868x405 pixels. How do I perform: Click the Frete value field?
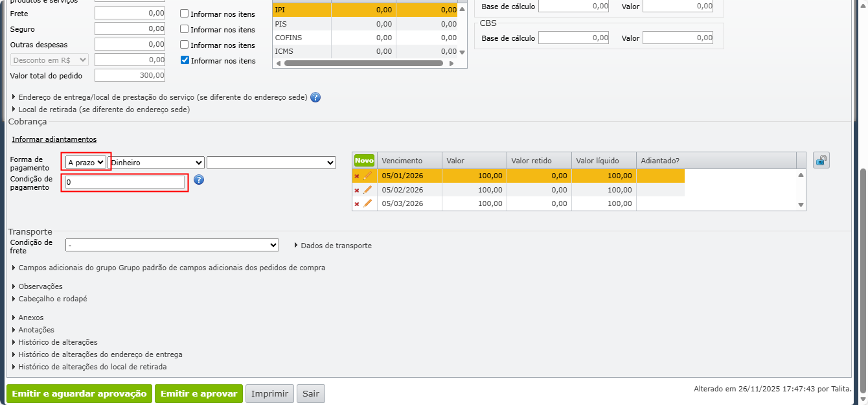point(130,13)
